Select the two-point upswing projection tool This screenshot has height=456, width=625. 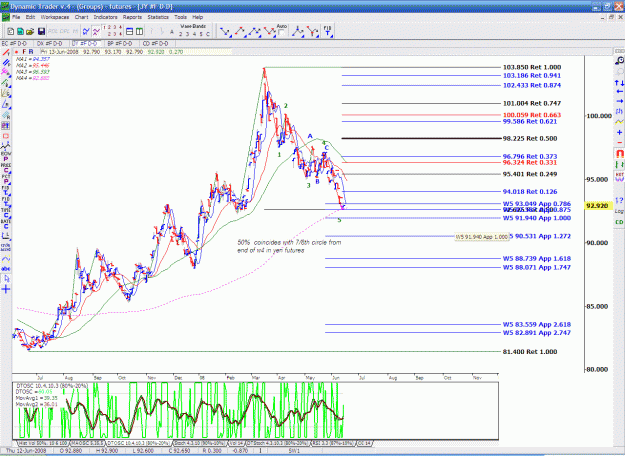tap(240, 31)
